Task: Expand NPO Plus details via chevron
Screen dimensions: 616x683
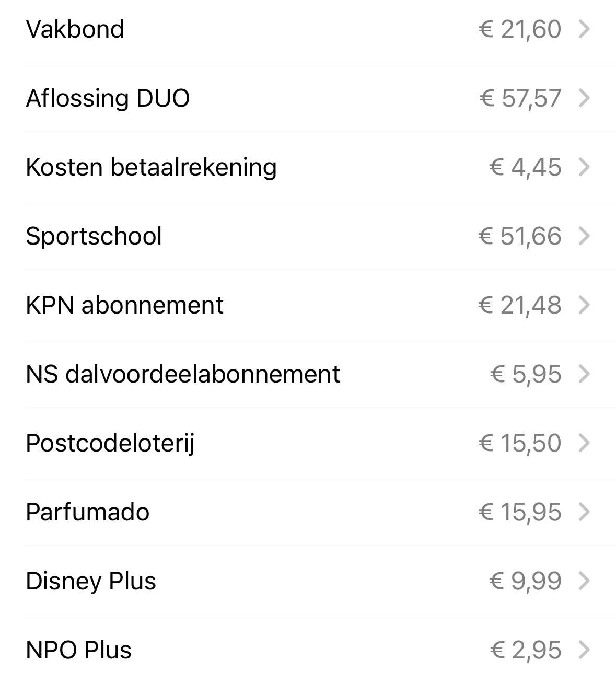Action: tap(585, 650)
